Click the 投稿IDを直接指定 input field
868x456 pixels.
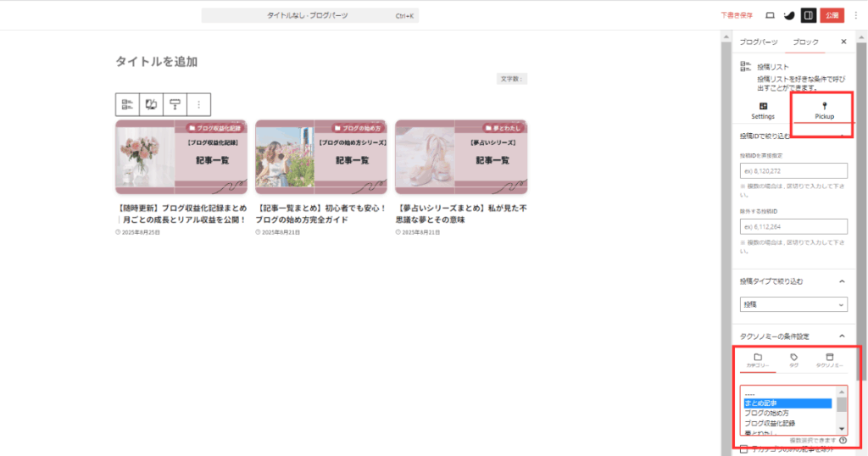coord(793,170)
